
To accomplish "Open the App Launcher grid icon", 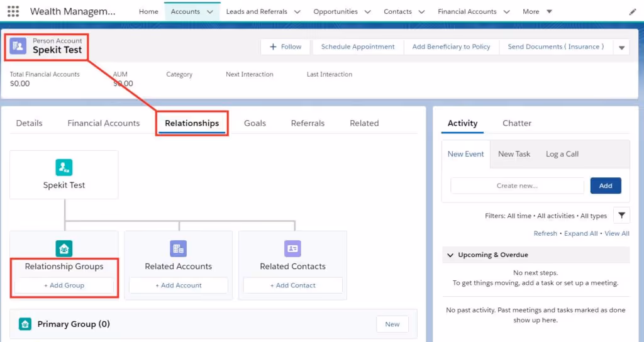I will 13,11.
